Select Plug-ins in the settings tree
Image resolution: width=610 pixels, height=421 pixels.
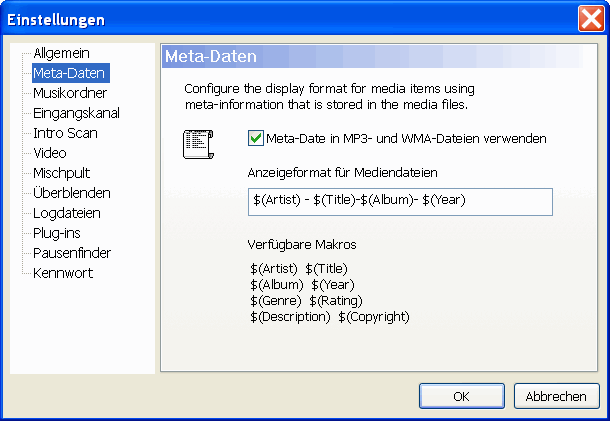click(57, 233)
